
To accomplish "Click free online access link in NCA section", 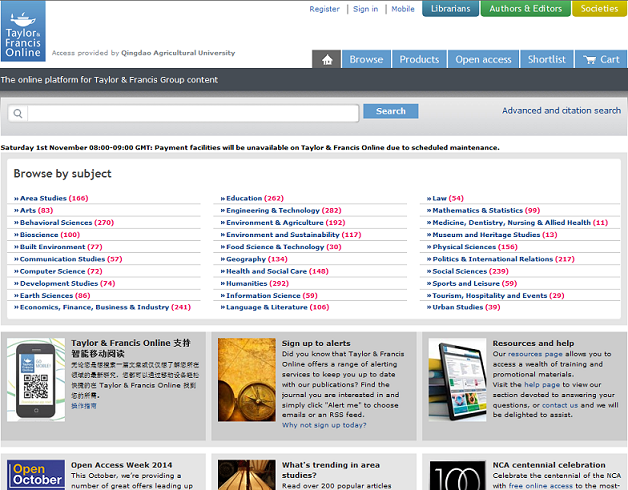I will pyautogui.click(x=541, y=486).
